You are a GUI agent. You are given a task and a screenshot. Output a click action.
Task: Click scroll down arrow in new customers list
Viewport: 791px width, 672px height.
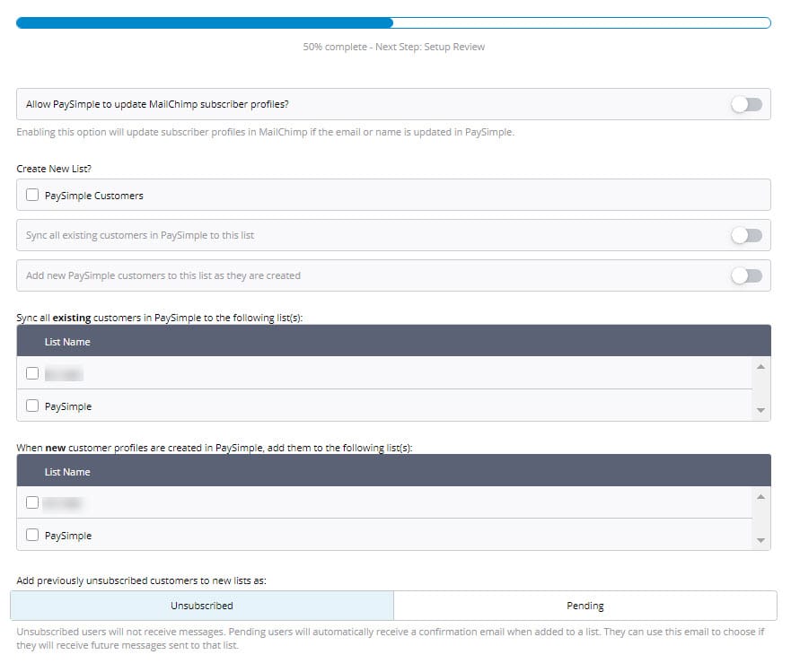[761, 540]
